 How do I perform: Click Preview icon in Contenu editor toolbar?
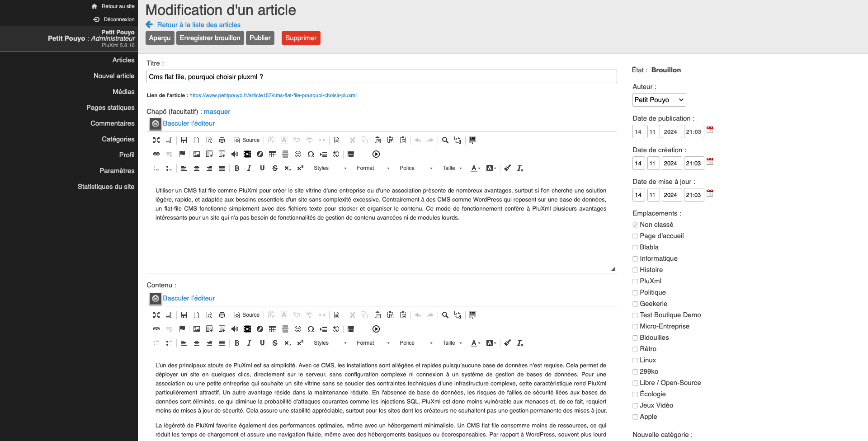pos(209,315)
